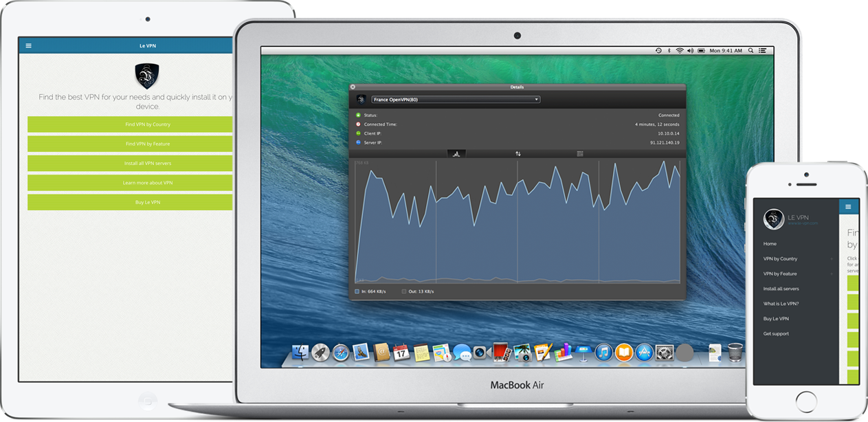Screen dimensions: 868x422
Task: Click Learn more about VPN on iPad
Action: click(x=130, y=183)
